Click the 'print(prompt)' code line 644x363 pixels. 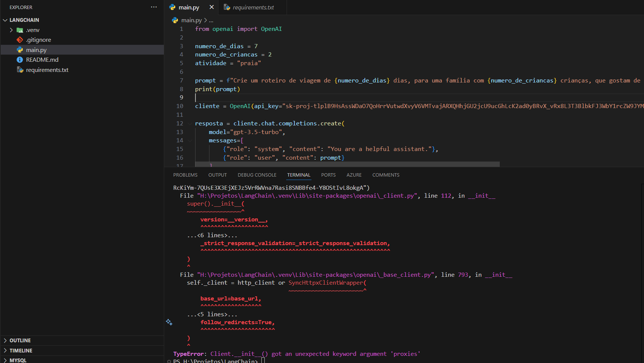pyautogui.click(x=217, y=89)
